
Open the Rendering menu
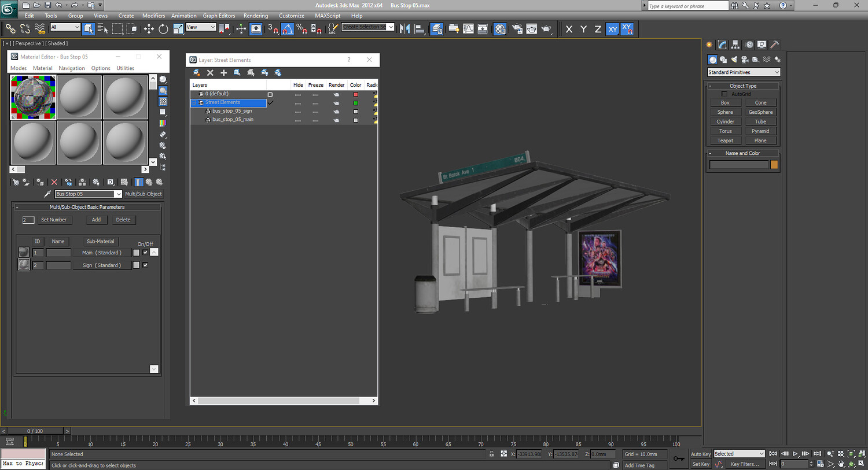[x=256, y=16]
